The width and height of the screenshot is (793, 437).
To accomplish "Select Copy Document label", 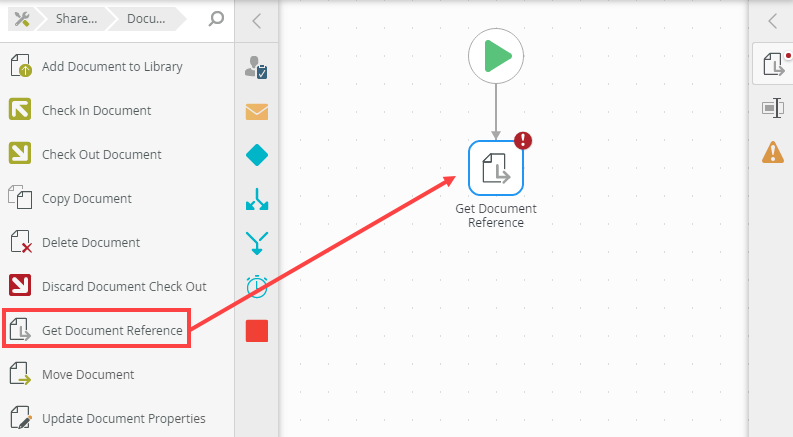I will point(87,199).
